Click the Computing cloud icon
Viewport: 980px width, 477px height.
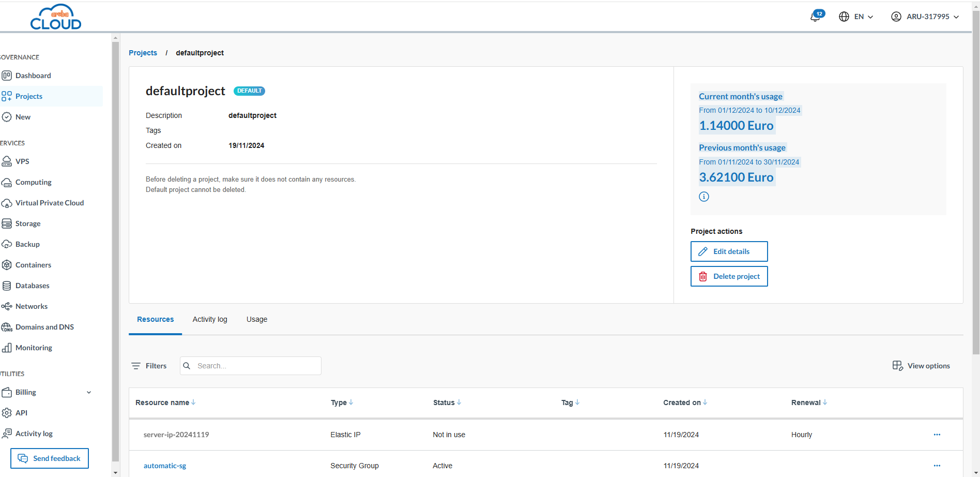7,182
